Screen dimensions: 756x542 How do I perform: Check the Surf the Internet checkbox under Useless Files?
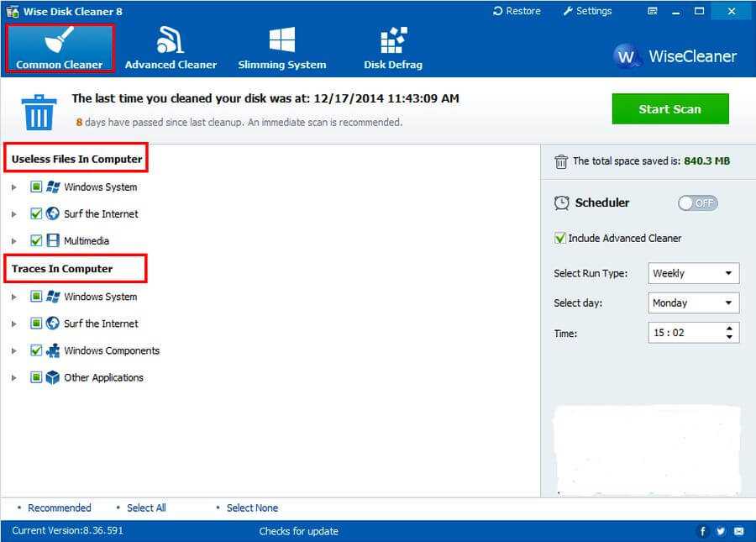(37, 213)
